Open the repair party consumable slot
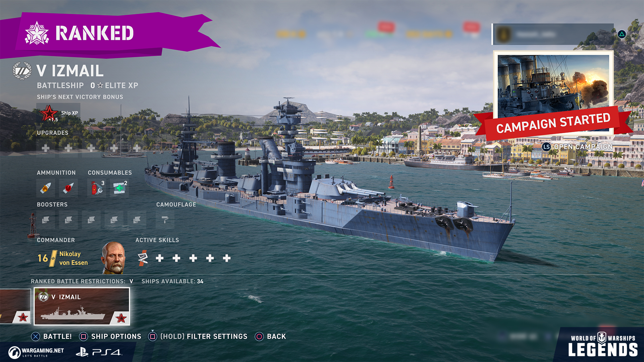This screenshot has height=362, width=644. coord(119,188)
